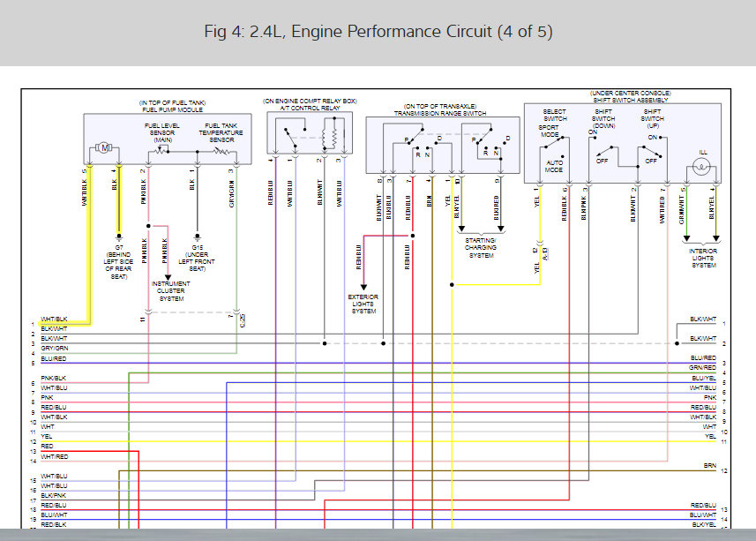The height and width of the screenshot is (541, 756).
Task: Select the BLK/YEL wire label on right edge
Action: click(704, 524)
